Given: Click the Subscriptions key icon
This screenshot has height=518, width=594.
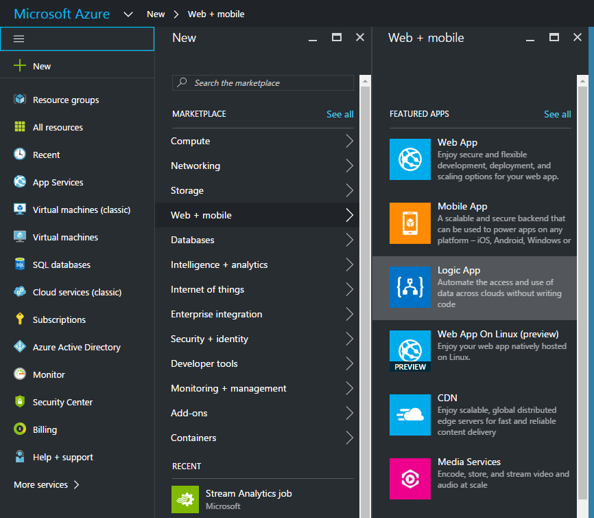Looking at the screenshot, I should point(20,319).
